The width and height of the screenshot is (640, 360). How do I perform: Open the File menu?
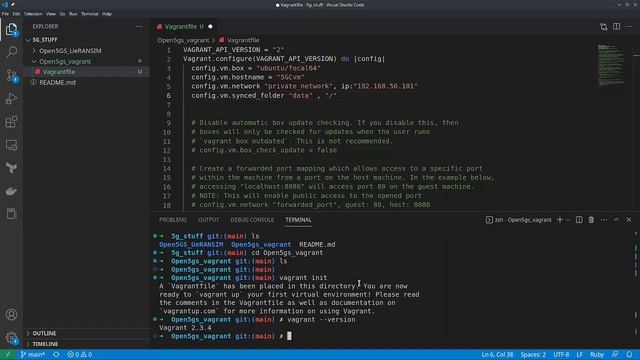[x=5, y=14]
